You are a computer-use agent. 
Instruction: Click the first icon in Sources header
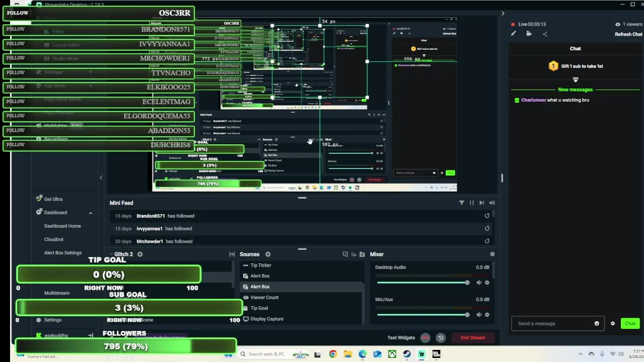[345, 254]
